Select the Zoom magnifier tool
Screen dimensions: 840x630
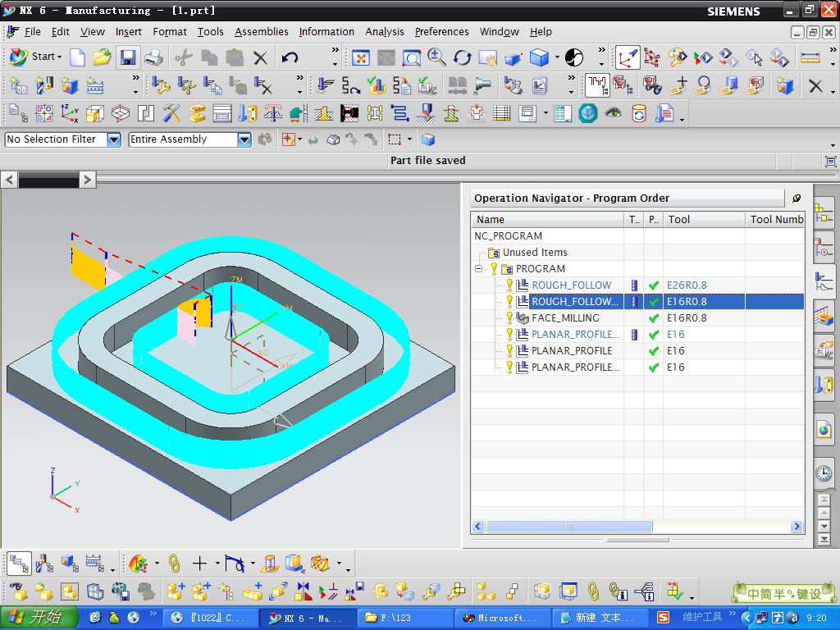point(436,57)
